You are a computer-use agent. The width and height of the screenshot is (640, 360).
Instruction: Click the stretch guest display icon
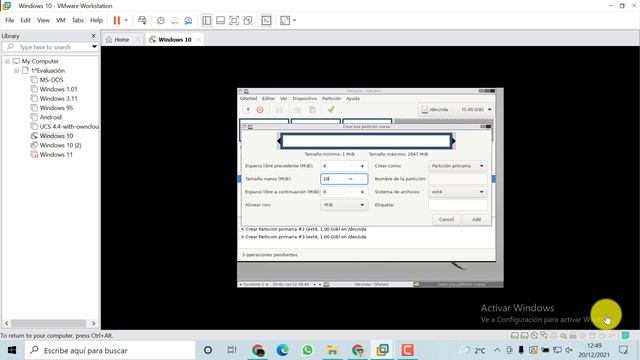[x=285, y=20]
